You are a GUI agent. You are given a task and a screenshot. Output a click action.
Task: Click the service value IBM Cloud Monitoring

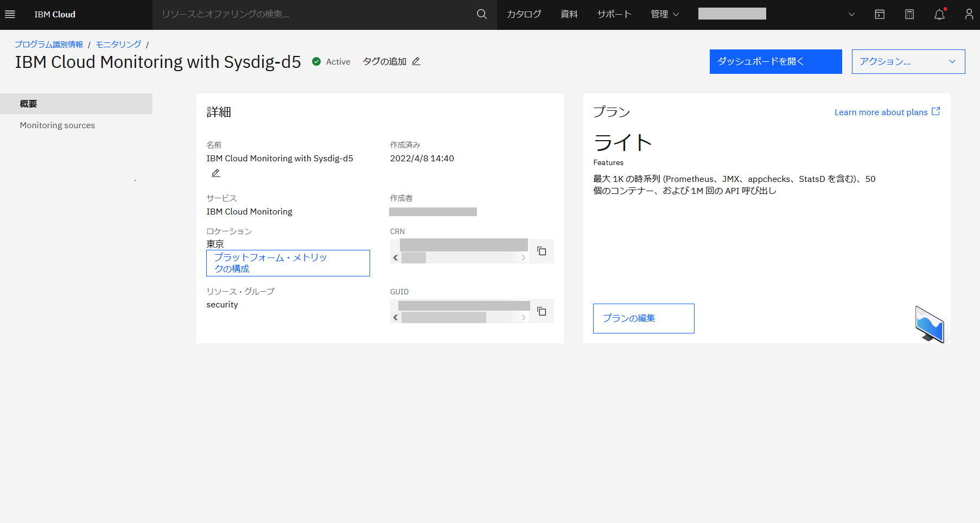pyautogui.click(x=249, y=212)
